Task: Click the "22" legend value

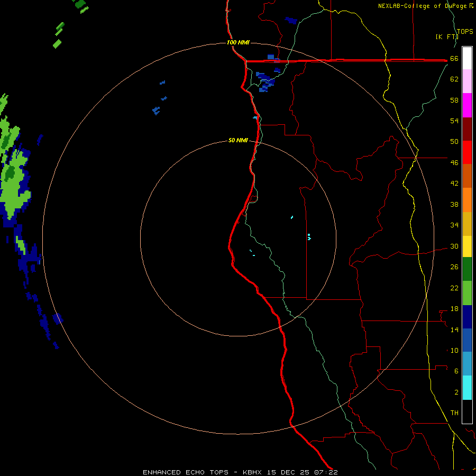Action: pos(454,288)
